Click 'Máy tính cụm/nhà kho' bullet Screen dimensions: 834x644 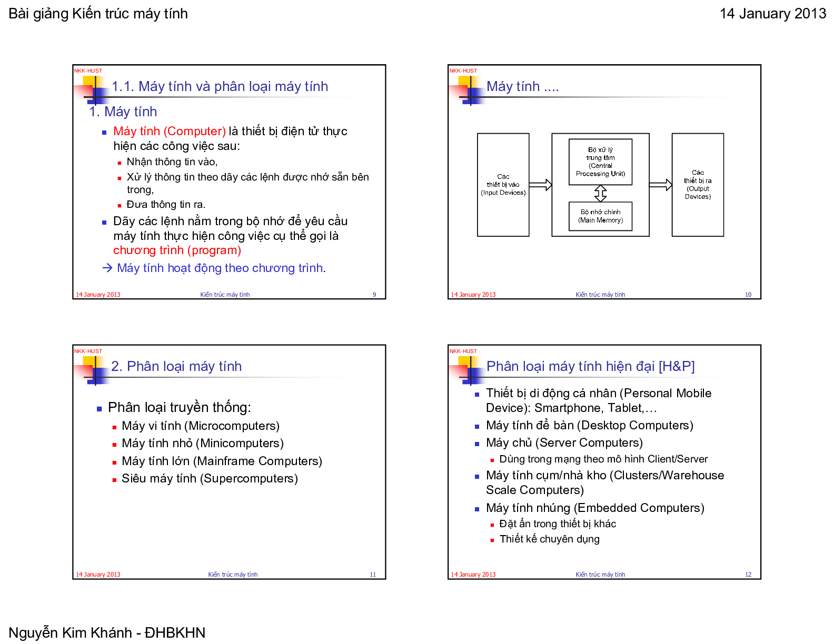[x=605, y=482]
